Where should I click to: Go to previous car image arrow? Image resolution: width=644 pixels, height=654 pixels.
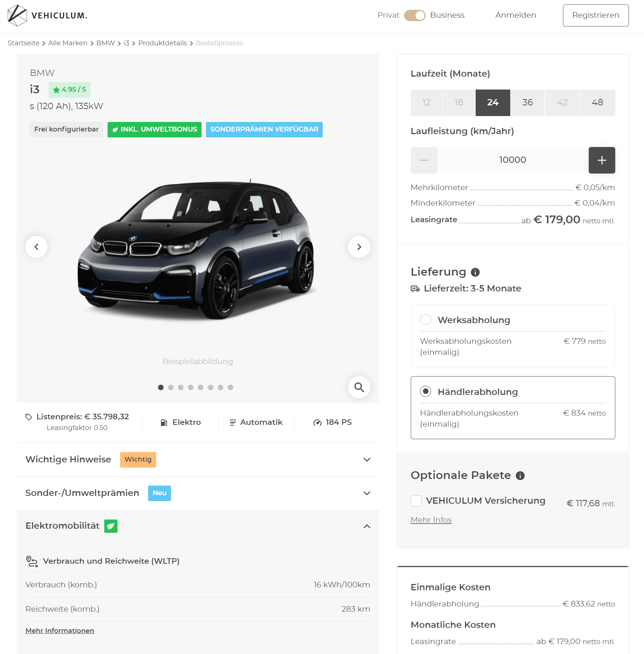pos(36,247)
